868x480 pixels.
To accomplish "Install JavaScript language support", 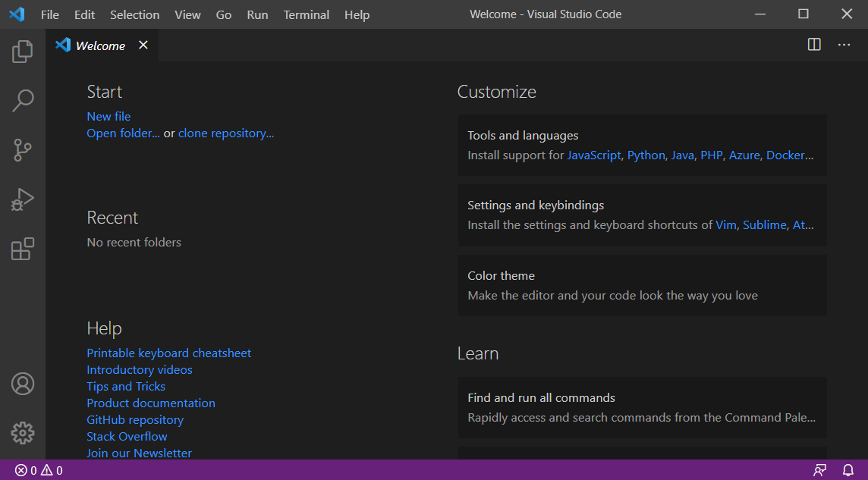I will coord(594,155).
